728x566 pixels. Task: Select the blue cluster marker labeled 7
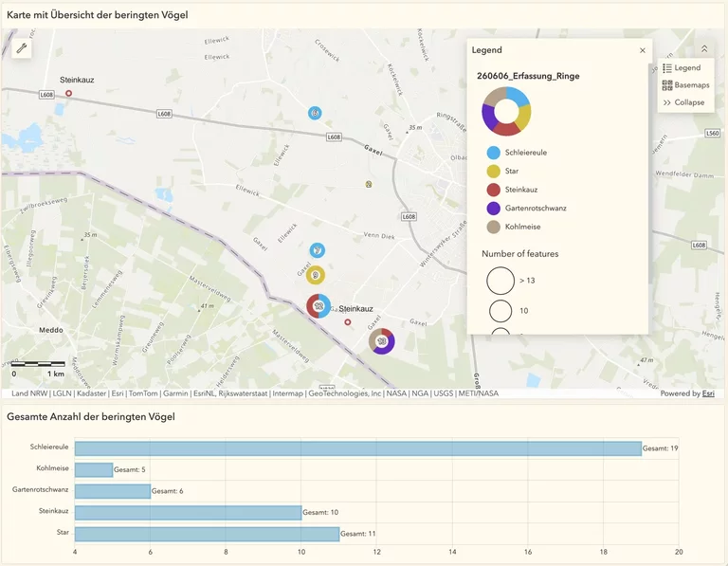coord(318,250)
